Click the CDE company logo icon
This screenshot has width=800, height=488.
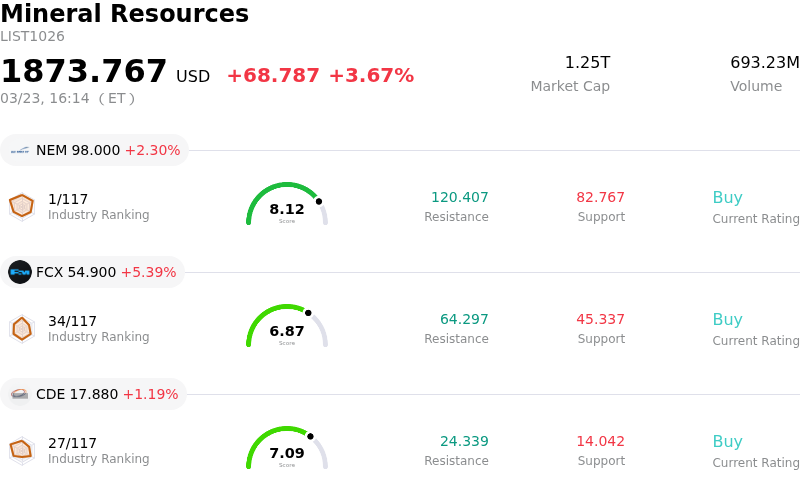(x=20, y=394)
